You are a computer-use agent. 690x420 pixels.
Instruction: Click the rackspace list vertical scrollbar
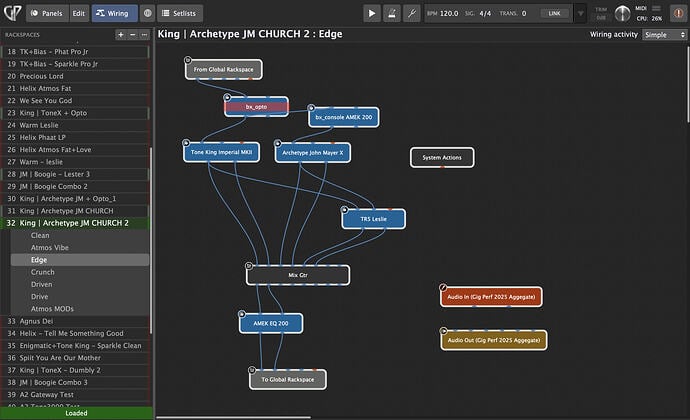[151, 240]
